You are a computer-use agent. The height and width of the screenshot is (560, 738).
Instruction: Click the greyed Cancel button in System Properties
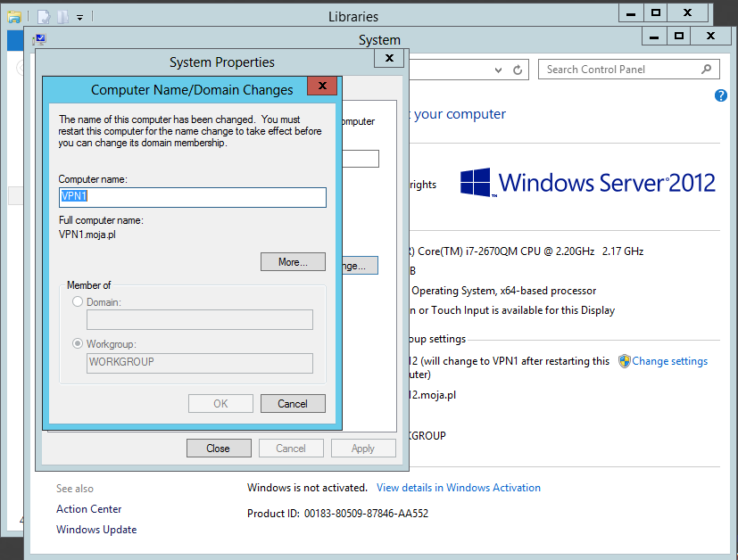click(x=291, y=449)
